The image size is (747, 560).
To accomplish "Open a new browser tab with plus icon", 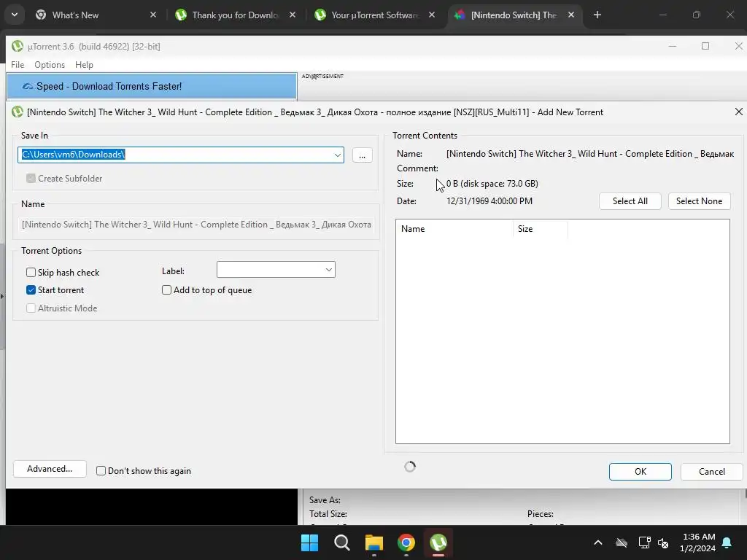I will click(597, 15).
